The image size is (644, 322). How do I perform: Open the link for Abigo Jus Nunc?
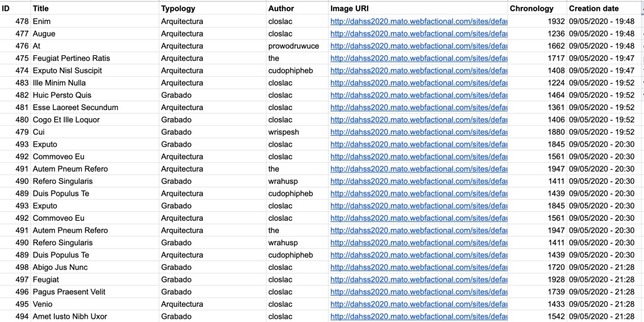click(419, 267)
